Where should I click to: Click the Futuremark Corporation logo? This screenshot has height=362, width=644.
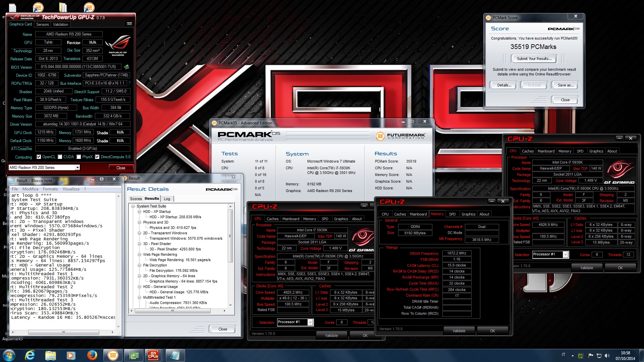pos(400,136)
